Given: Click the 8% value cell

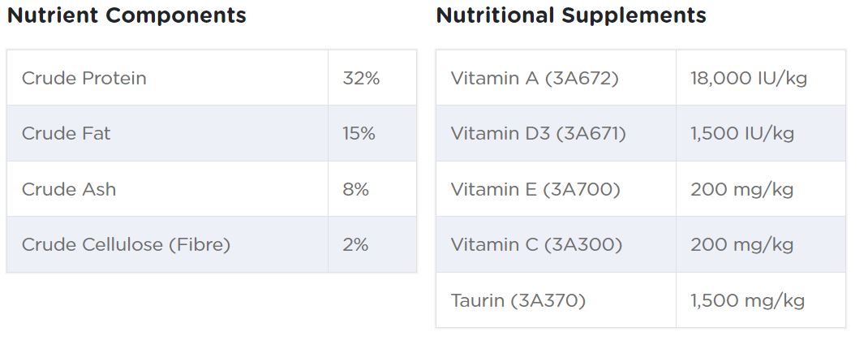Looking at the screenshot, I should coord(355,189).
